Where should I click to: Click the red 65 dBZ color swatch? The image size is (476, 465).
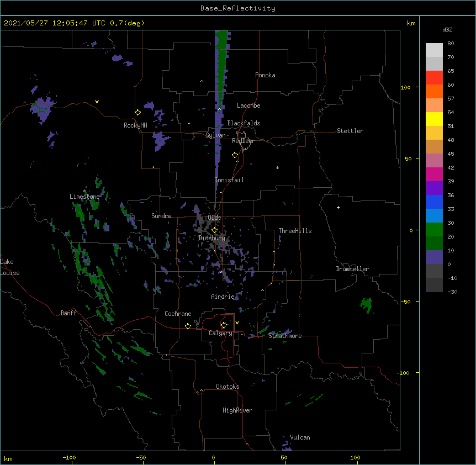click(x=434, y=77)
